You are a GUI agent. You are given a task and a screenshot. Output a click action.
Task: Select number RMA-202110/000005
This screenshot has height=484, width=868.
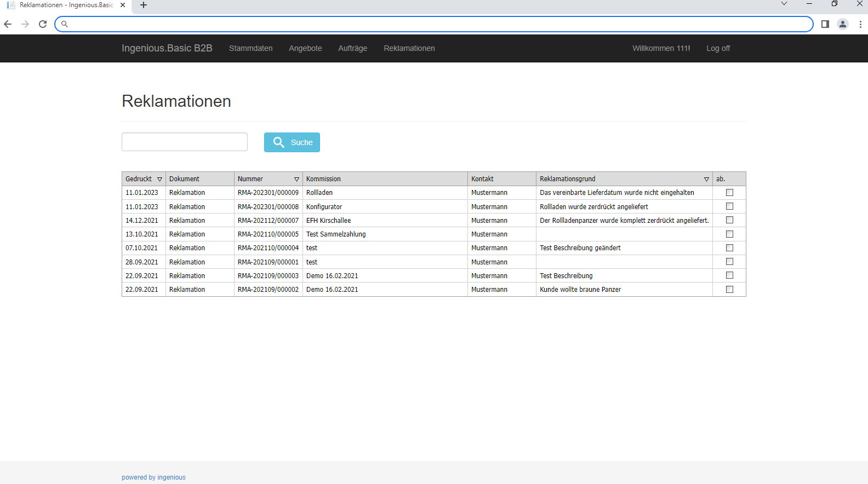point(268,234)
